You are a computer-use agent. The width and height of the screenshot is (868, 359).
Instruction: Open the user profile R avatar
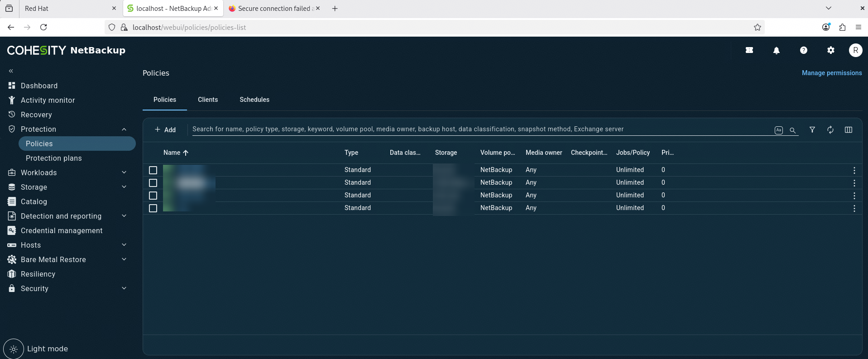click(855, 50)
